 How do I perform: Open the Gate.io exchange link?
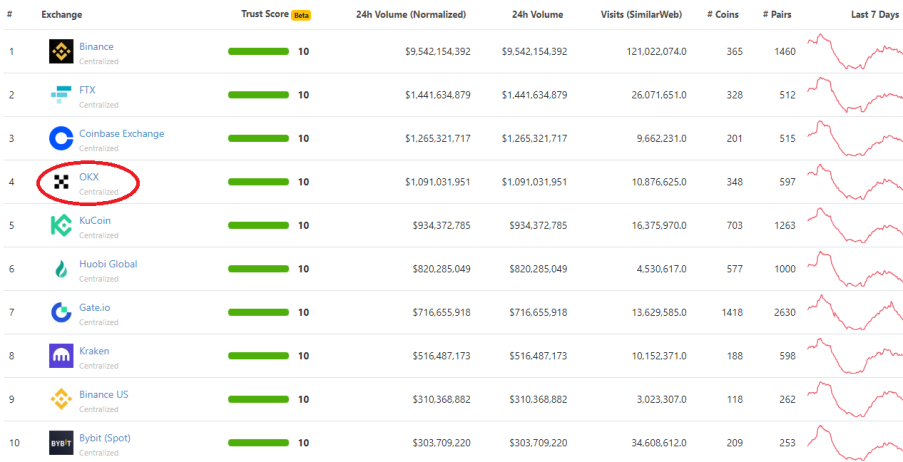click(x=94, y=308)
